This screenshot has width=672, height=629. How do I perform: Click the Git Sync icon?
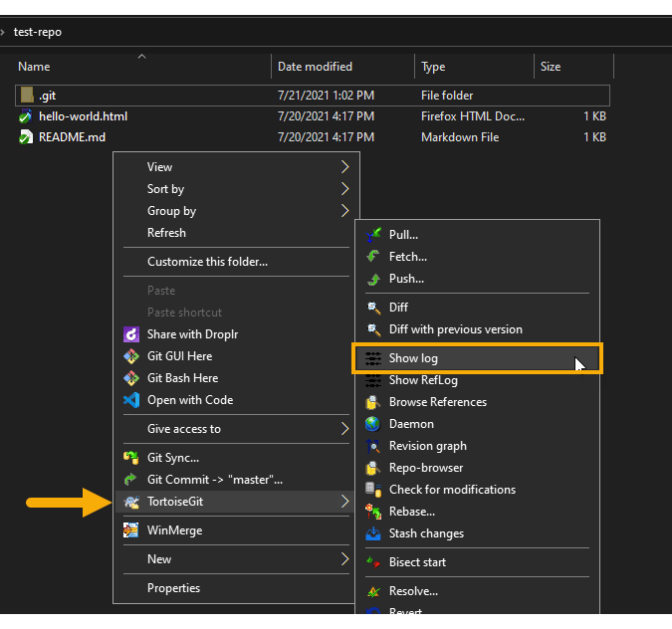pyautogui.click(x=131, y=458)
